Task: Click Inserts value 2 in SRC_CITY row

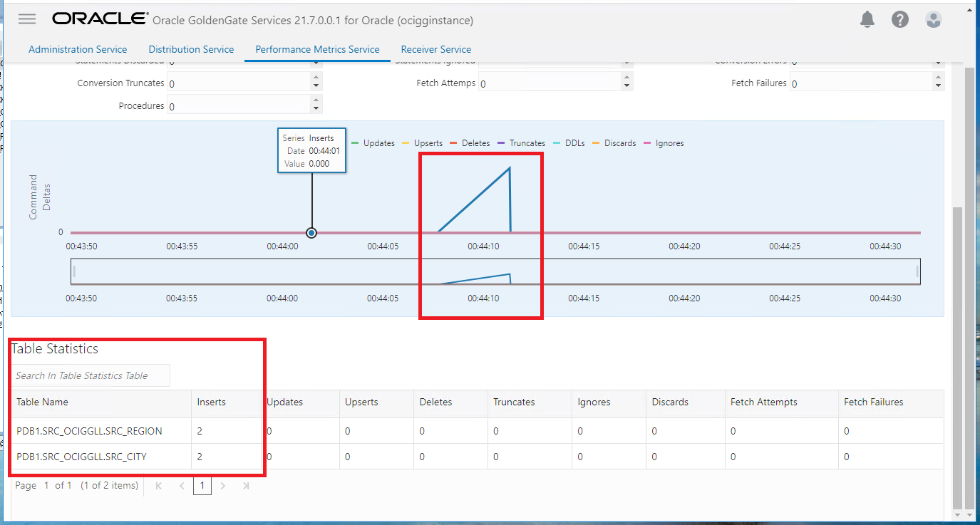Action: pyautogui.click(x=200, y=457)
